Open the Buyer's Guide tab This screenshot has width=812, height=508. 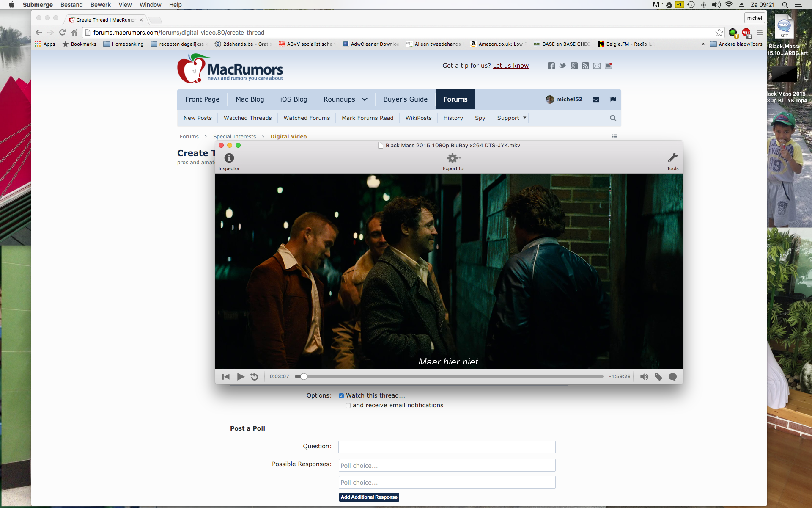point(405,99)
